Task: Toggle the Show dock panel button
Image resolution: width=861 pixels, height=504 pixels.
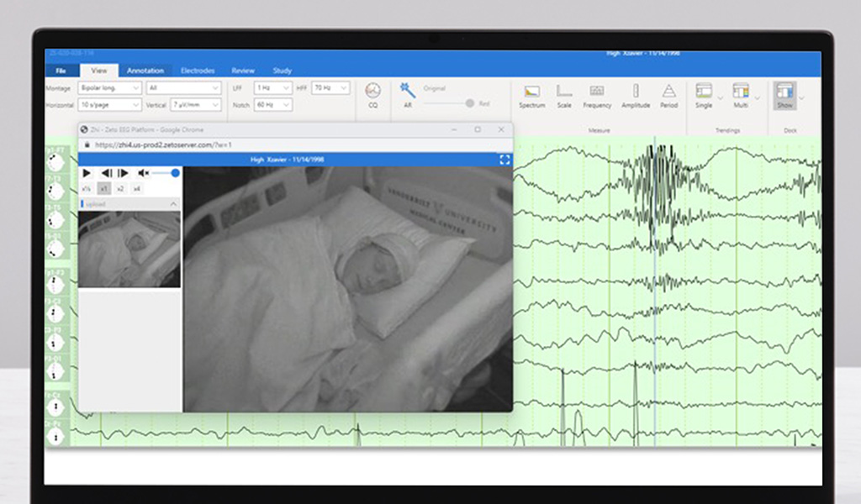Action: point(784,93)
